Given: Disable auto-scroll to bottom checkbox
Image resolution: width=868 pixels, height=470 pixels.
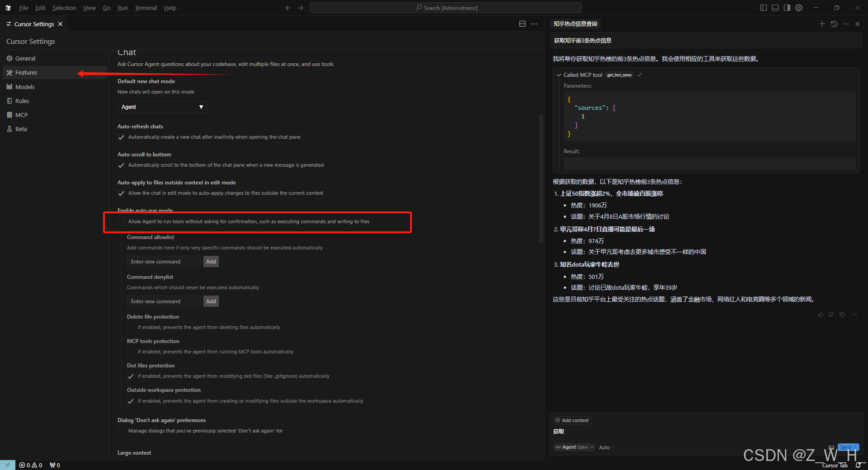Looking at the screenshot, I should pyautogui.click(x=121, y=165).
